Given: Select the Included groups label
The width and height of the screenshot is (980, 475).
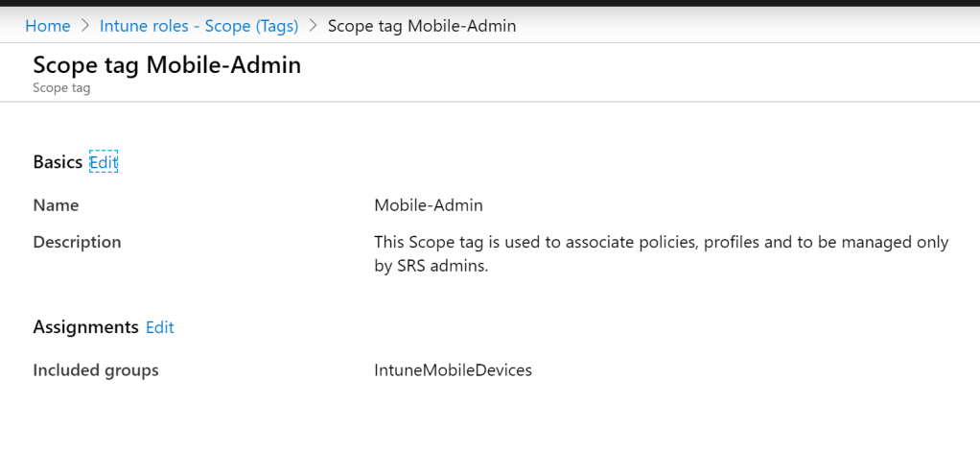Looking at the screenshot, I should [x=96, y=370].
